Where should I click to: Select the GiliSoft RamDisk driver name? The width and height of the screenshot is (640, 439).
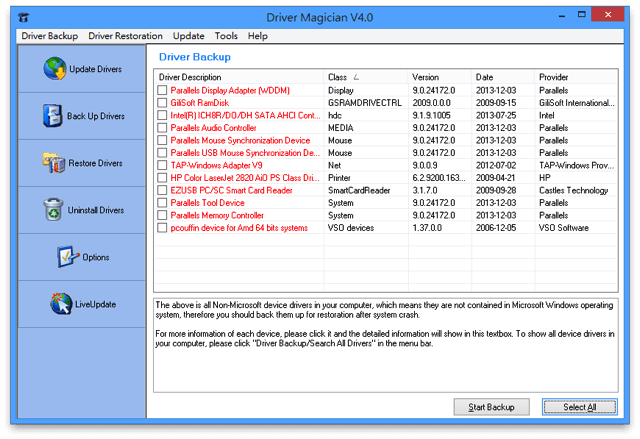click(200, 103)
